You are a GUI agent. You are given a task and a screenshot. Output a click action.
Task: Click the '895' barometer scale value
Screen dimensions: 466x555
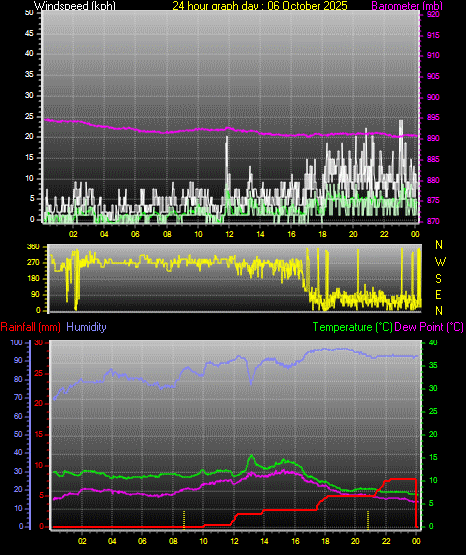point(433,117)
